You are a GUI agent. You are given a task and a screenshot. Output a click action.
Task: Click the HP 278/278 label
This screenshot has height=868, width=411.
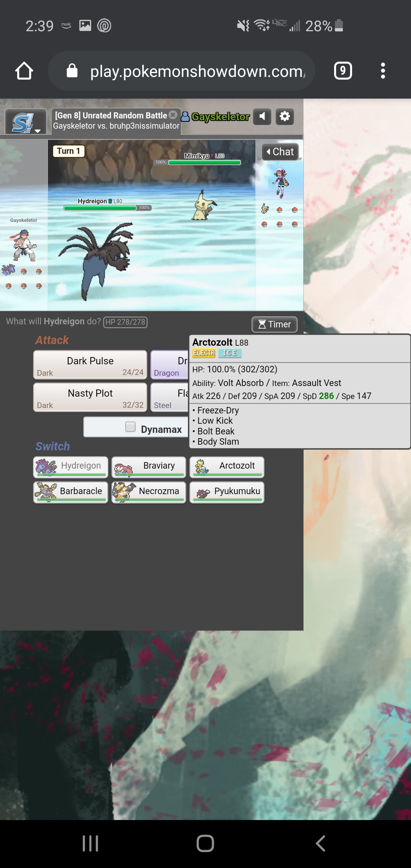125,322
